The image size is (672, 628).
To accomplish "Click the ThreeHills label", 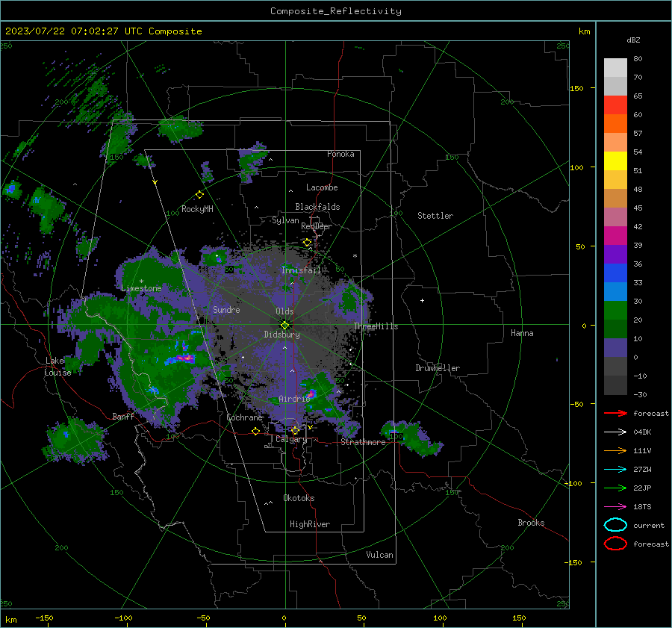I will (376, 326).
